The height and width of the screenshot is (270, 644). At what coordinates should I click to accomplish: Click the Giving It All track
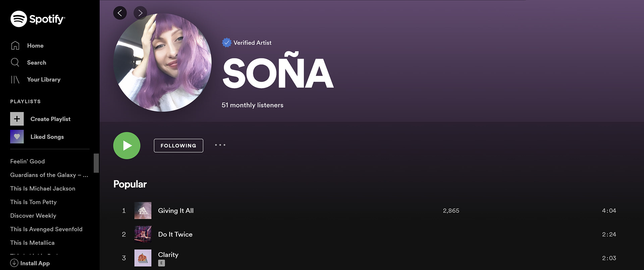coord(176,211)
